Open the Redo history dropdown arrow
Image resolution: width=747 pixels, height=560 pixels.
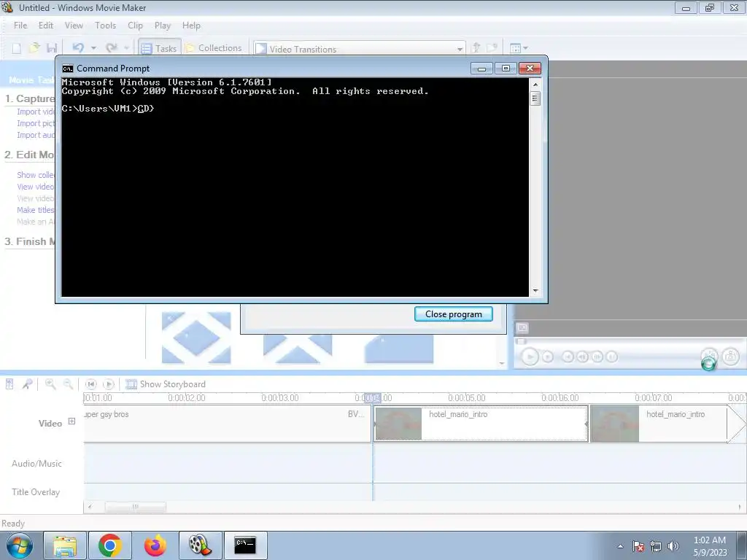[126, 48]
